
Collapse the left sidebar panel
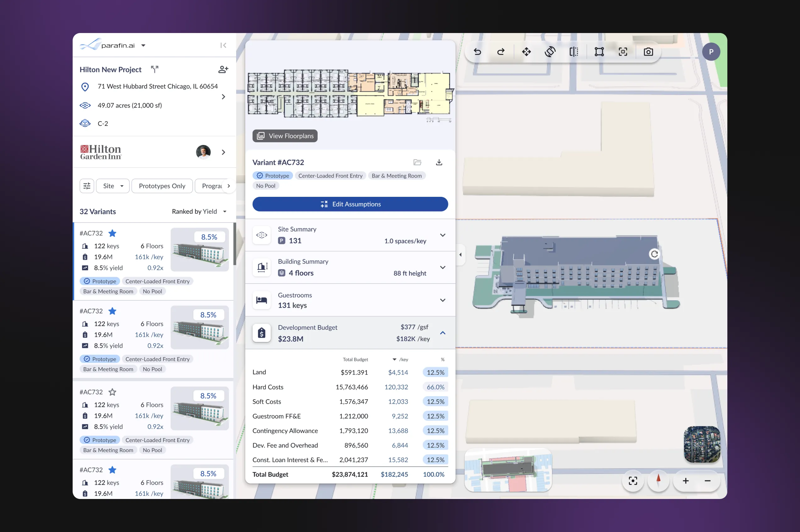[x=223, y=46]
